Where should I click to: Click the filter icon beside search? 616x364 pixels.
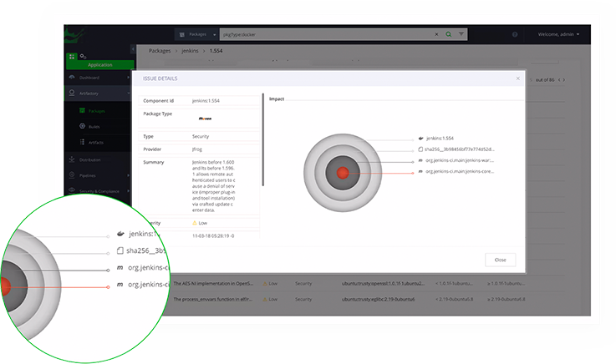pos(461,34)
